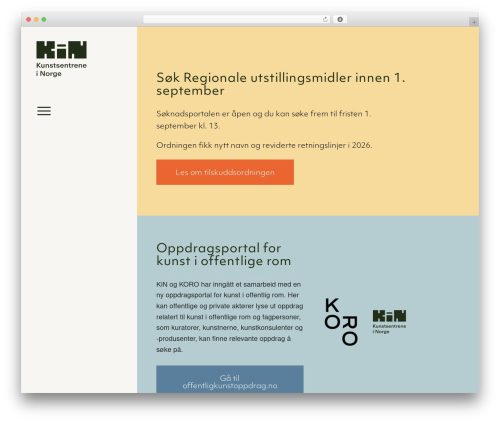Click the paragraph starting KiN og KORO har inngått
Screen dimensions: 500x423
point(230,317)
